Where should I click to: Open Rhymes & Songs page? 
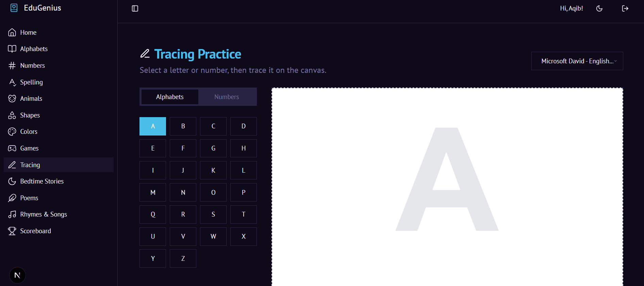tap(44, 214)
